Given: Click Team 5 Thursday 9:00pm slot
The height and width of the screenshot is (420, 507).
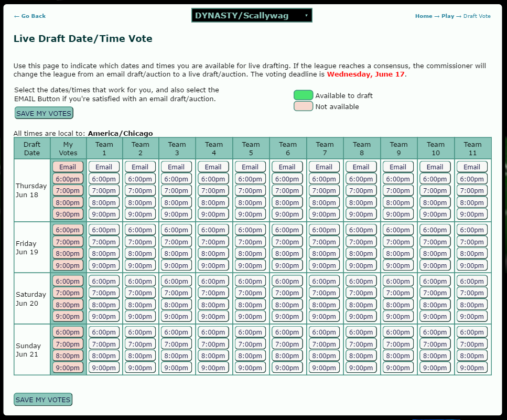Looking at the screenshot, I should [250, 214].
